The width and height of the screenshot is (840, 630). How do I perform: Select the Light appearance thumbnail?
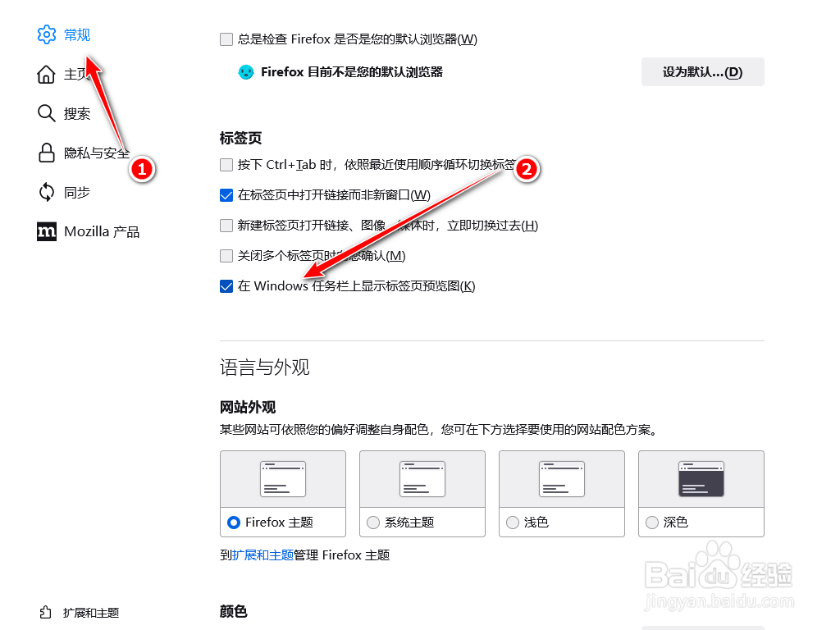(x=561, y=479)
